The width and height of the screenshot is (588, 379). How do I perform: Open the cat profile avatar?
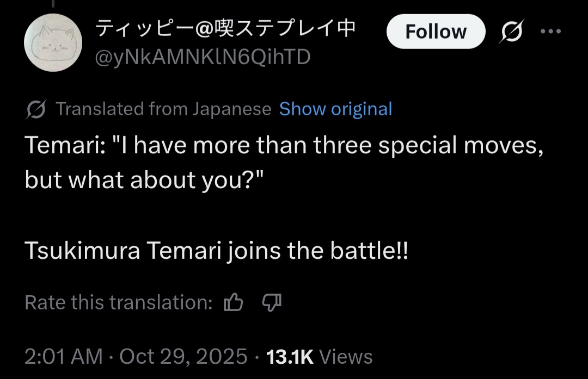[x=54, y=42]
